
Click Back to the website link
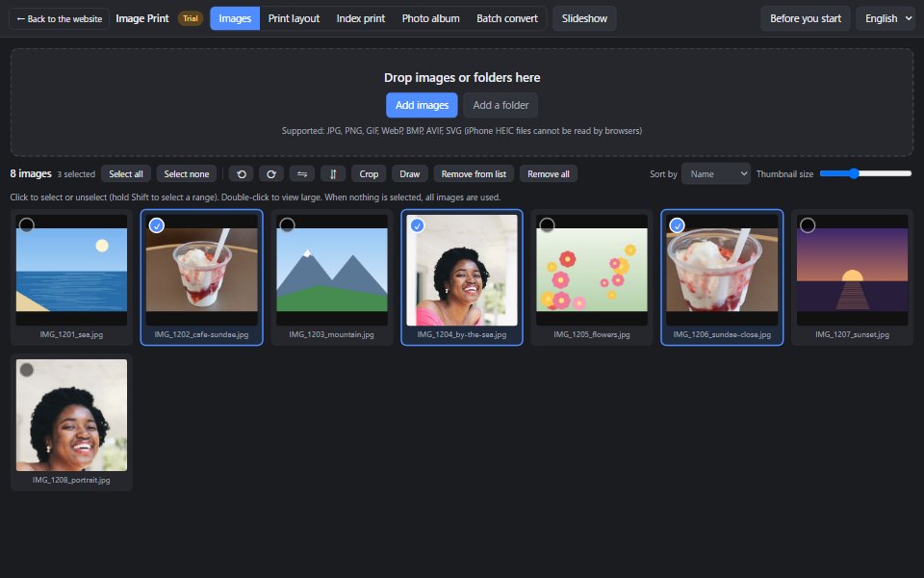click(x=59, y=19)
